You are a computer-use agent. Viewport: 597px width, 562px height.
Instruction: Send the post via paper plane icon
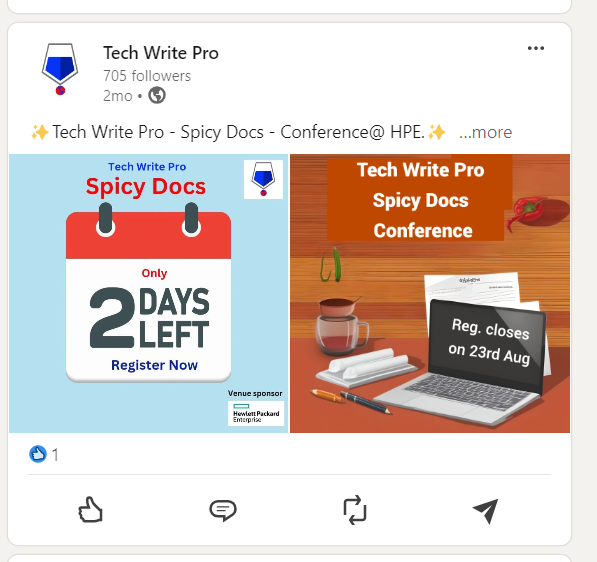tap(486, 511)
